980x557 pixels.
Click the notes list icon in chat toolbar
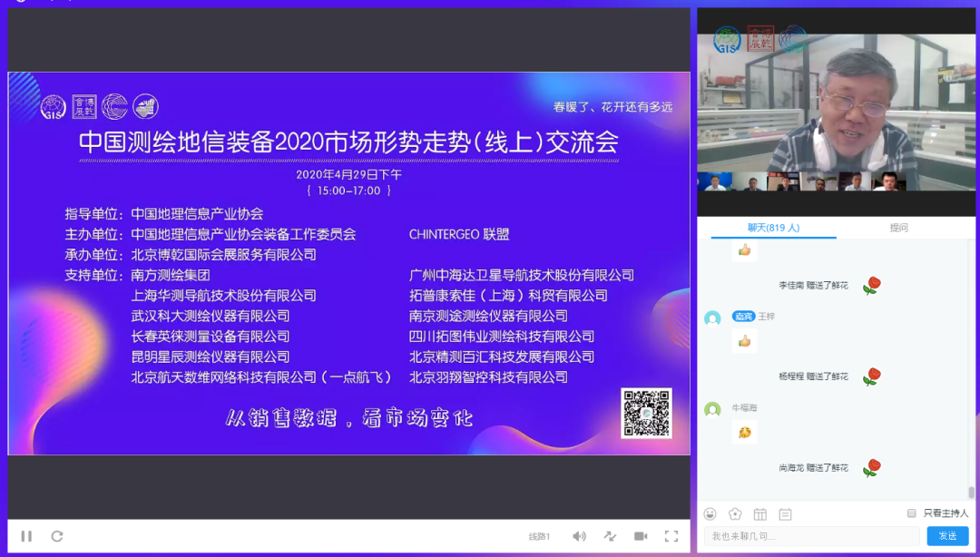pos(785,514)
